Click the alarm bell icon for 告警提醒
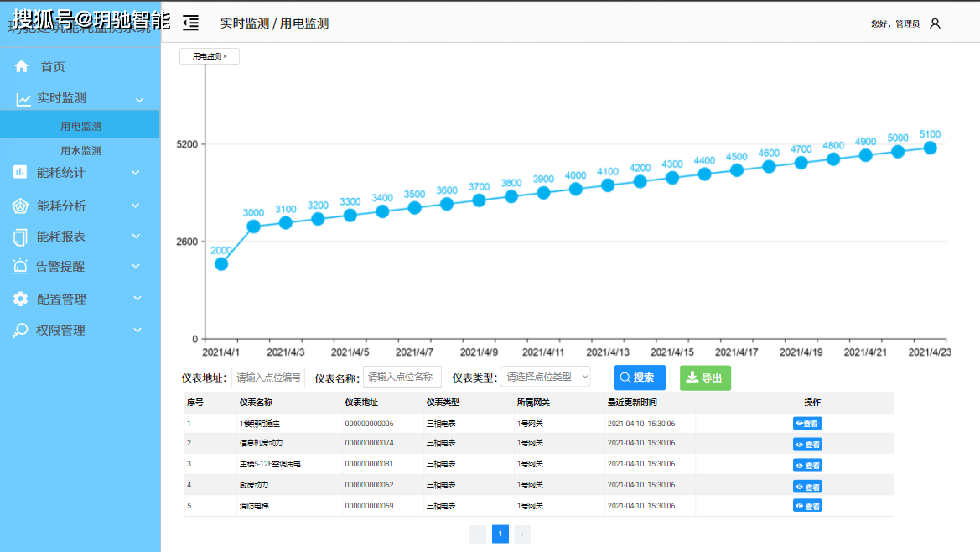 pos(20,266)
